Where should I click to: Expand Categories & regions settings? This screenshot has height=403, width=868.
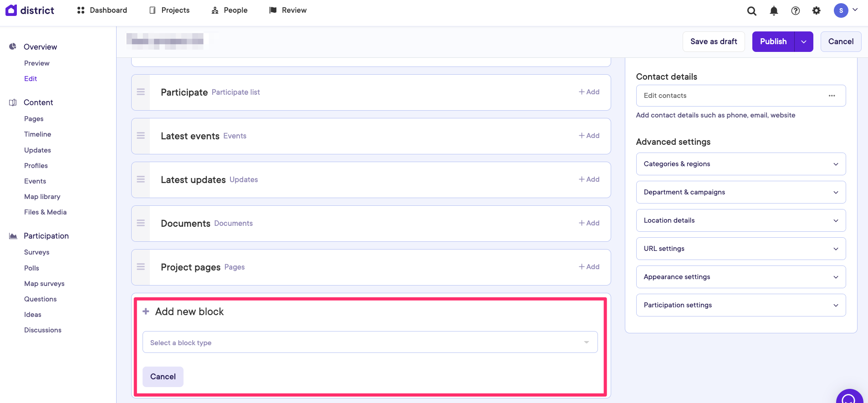[740, 164]
